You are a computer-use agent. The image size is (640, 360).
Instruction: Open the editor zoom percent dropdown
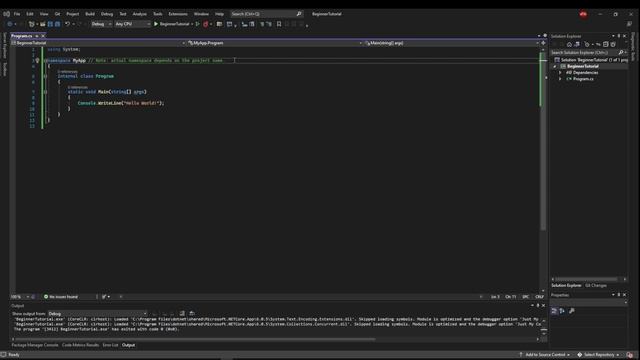click(x=20, y=297)
